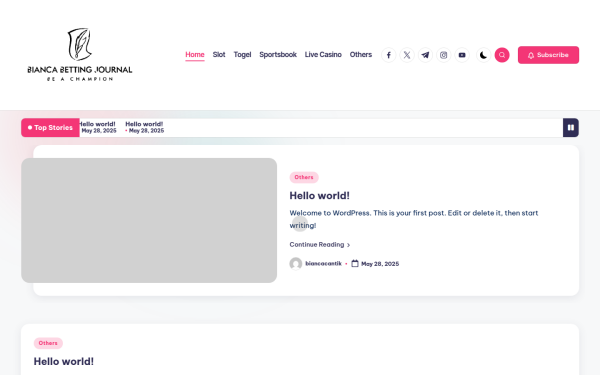Open the Facebook social icon

pos(388,55)
